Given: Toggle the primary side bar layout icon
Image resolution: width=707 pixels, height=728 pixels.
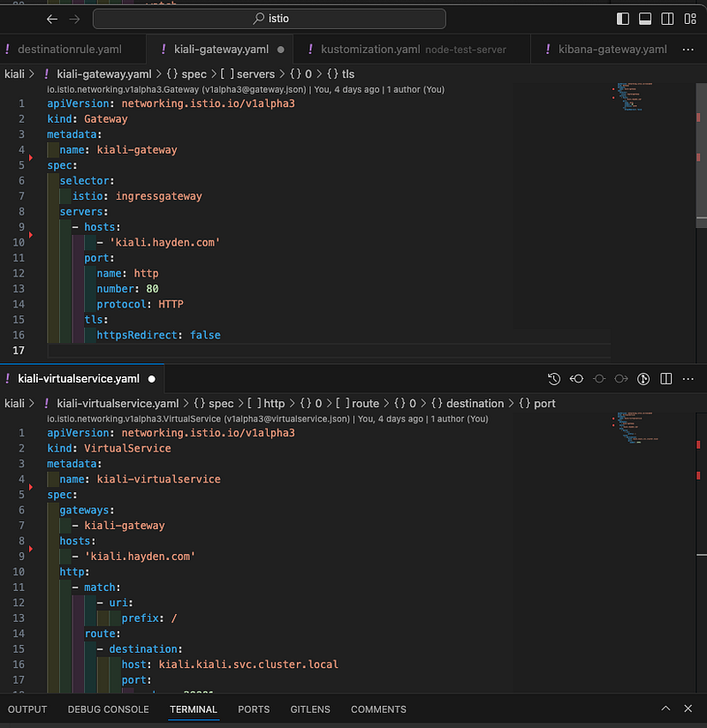Looking at the screenshot, I should coord(622,19).
